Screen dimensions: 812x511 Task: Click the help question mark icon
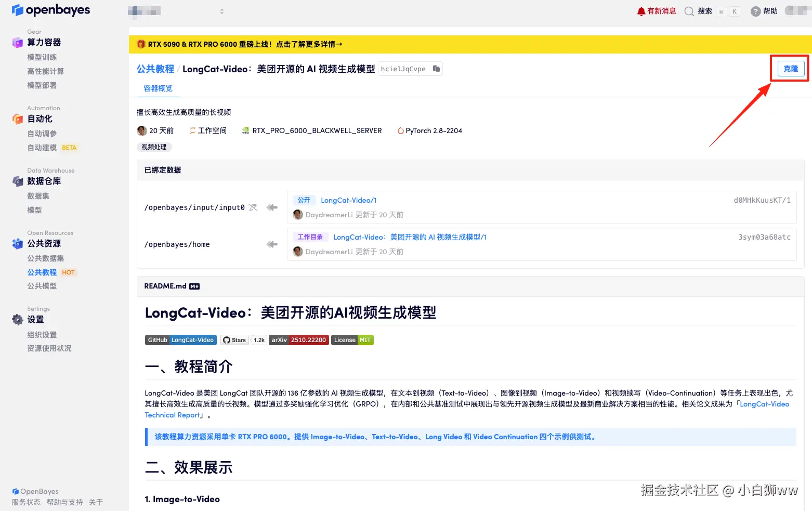[x=755, y=11]
